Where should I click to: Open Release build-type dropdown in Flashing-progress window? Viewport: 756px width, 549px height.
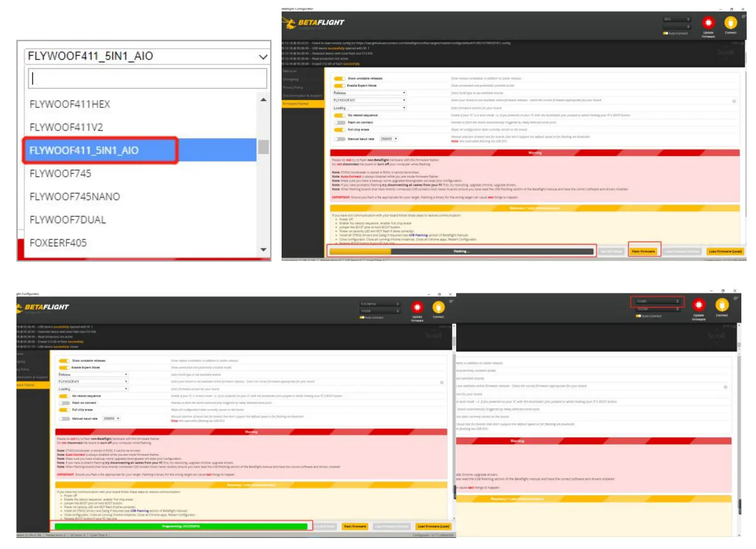coord(369,93)
